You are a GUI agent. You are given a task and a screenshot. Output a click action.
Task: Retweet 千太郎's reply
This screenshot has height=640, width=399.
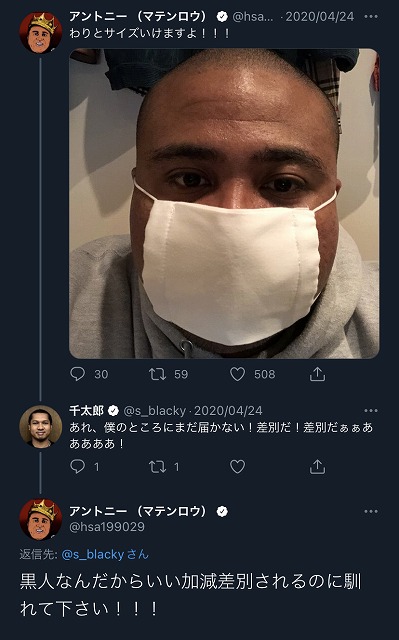point(157,467)
